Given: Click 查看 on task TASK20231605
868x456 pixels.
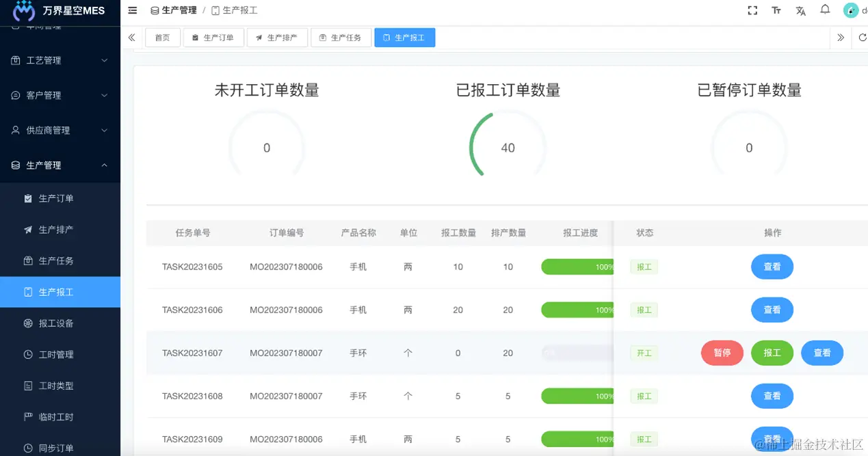Looking at the screenshot, I should (772, 267).
